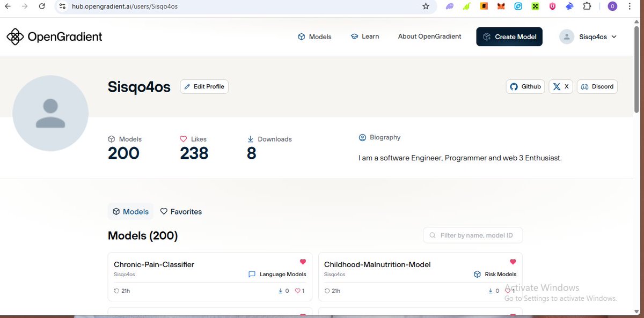Open the Github profile link

click(x=525, y=86)
